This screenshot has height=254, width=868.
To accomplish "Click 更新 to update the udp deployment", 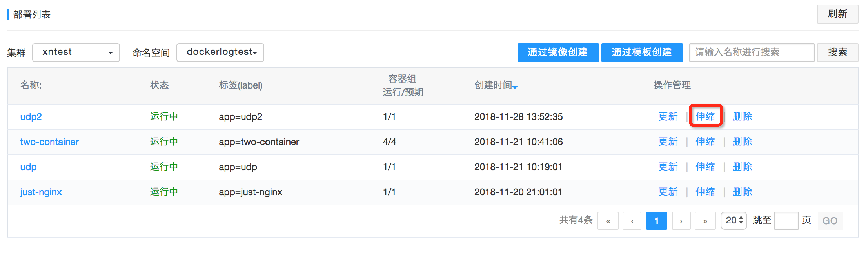I will [668, 167].
